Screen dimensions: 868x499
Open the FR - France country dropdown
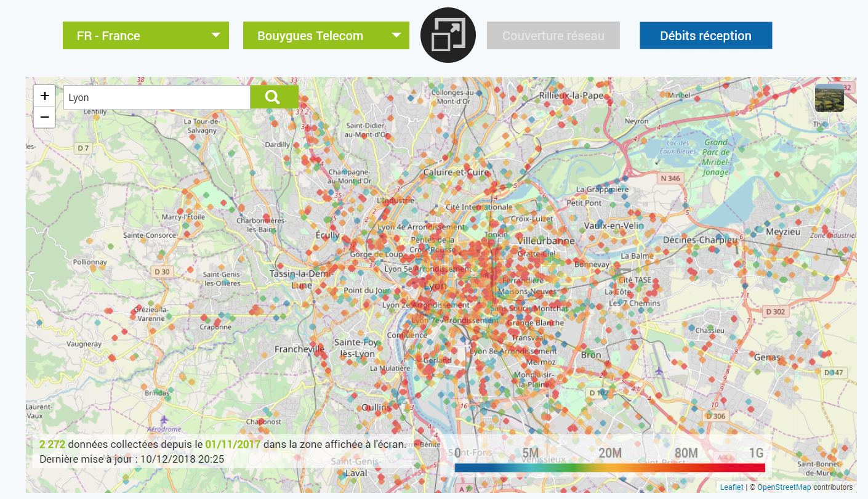[146, 36]
